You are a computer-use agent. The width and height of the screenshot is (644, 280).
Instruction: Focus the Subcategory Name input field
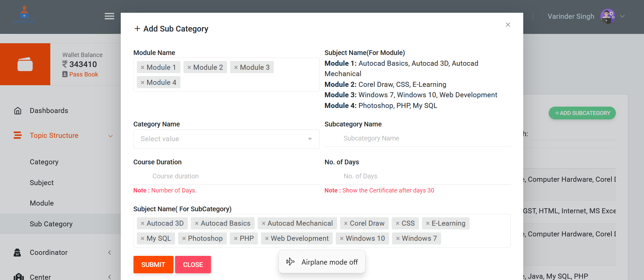tap(417, 138)
